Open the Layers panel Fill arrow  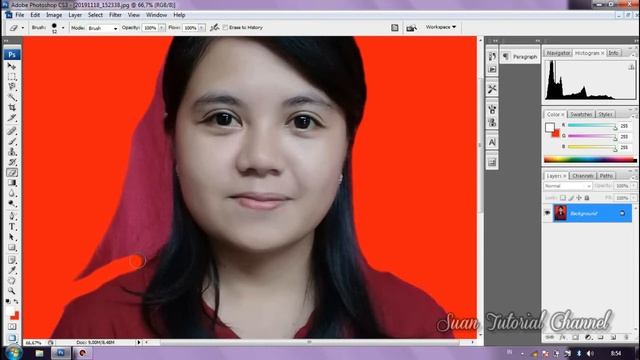click(x=633, y=198)
